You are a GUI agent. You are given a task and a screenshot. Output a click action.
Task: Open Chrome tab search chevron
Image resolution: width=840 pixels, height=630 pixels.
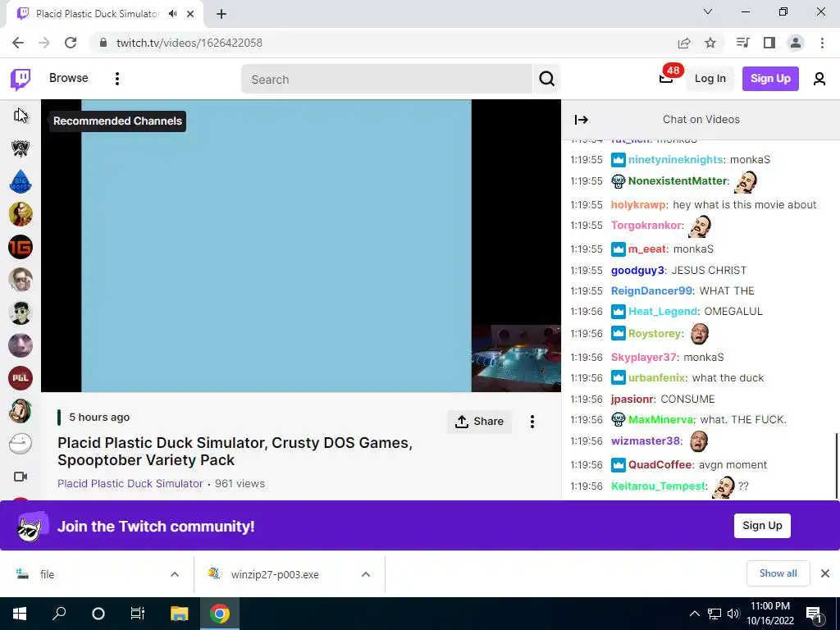(708, 11)
